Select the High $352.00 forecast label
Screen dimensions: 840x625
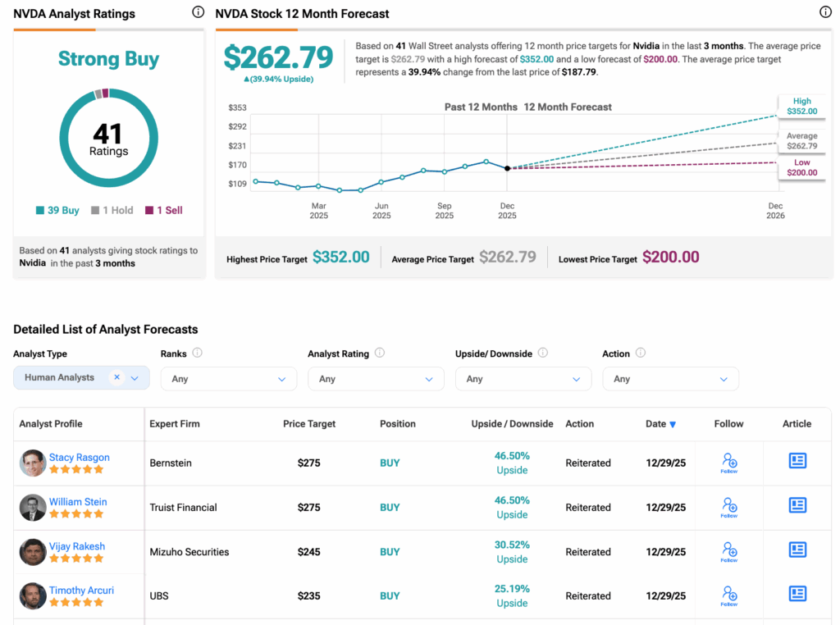pos(801,106)
